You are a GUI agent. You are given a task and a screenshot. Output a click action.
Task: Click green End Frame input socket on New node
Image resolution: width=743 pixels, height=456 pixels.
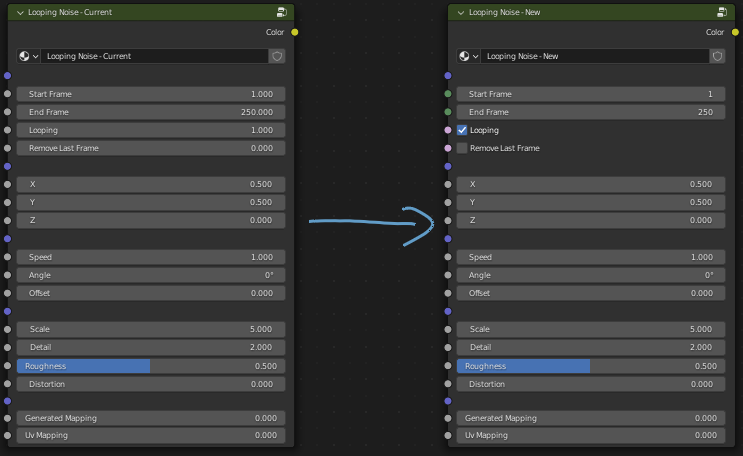(448, 112)
